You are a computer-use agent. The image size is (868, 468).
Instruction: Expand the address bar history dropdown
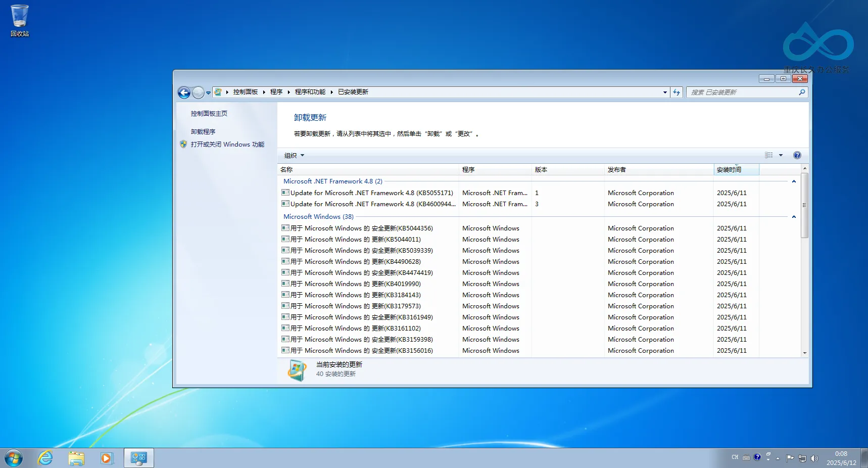click(665, 92)
